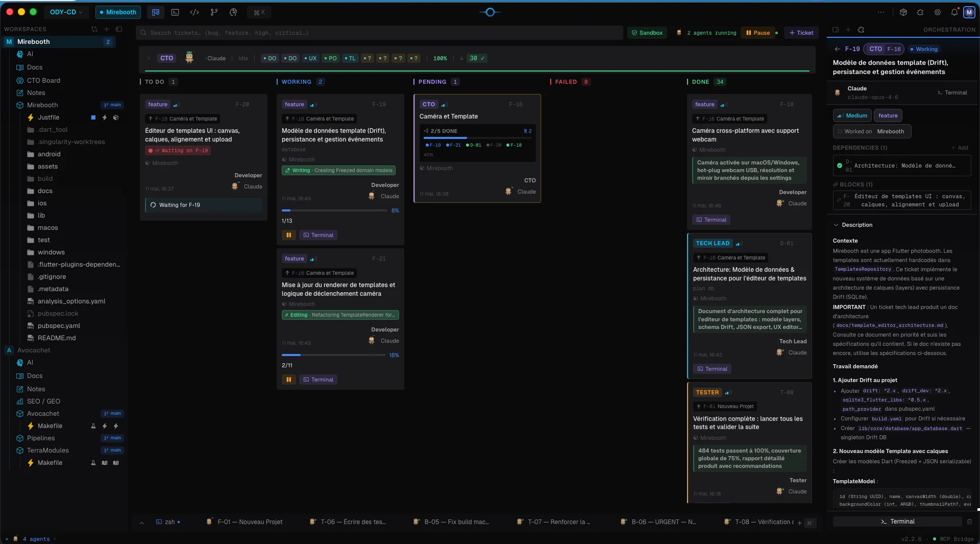Expand the Avocachet workspace
Viewport: 980px width, 544px height.
34,350
